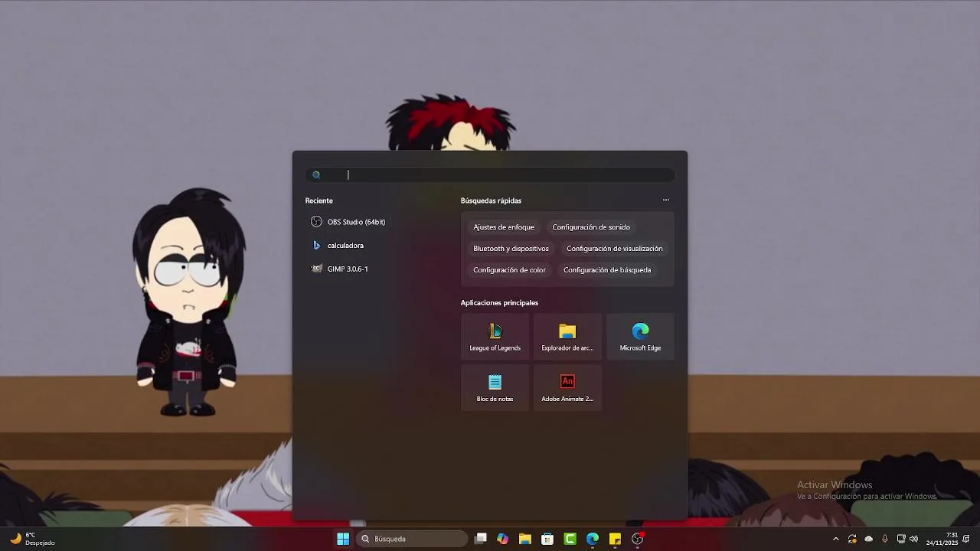Open OneDrive cloud tray icon
The image size is (980, 551).
coord(868,539)
